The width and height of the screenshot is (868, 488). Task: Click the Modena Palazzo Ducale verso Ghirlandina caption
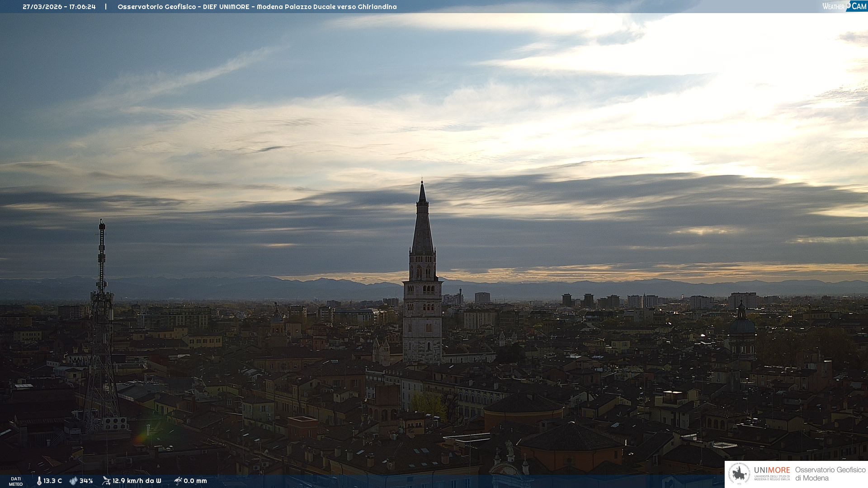point(326,7)
